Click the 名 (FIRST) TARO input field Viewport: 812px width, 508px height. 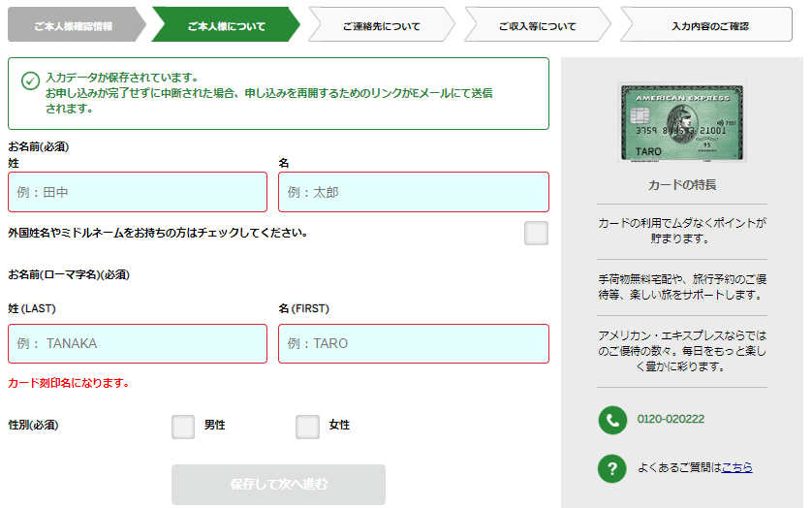coord(413,344)
